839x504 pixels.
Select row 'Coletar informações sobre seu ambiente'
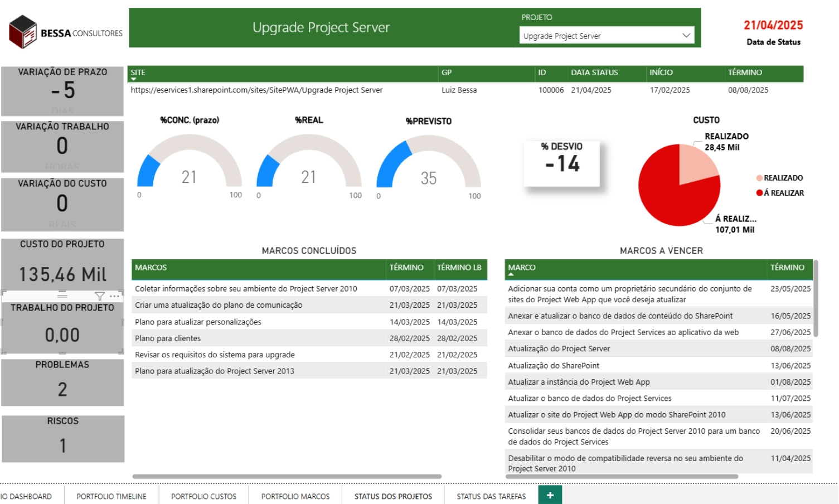pos(309,289)
